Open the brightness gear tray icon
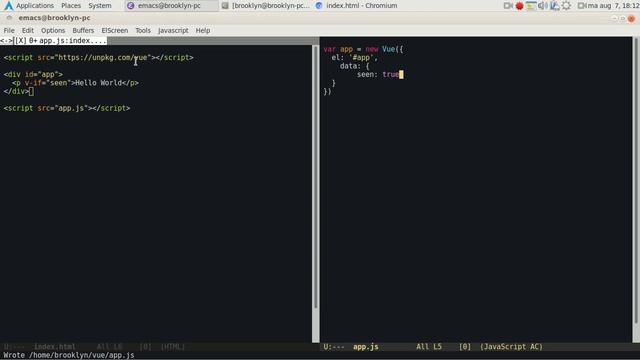The height and width of the screenshot is (360, 640). [566, 6]
